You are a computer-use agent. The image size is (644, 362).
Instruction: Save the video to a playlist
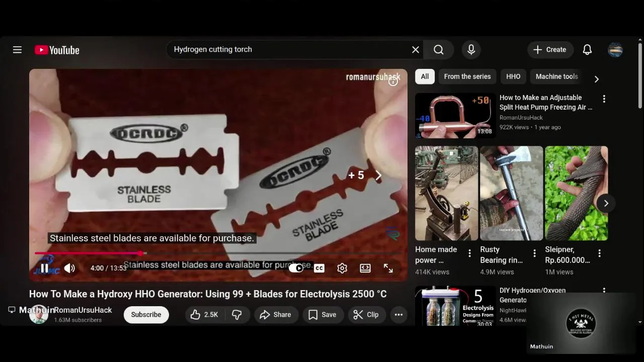(x=323, y=315)
